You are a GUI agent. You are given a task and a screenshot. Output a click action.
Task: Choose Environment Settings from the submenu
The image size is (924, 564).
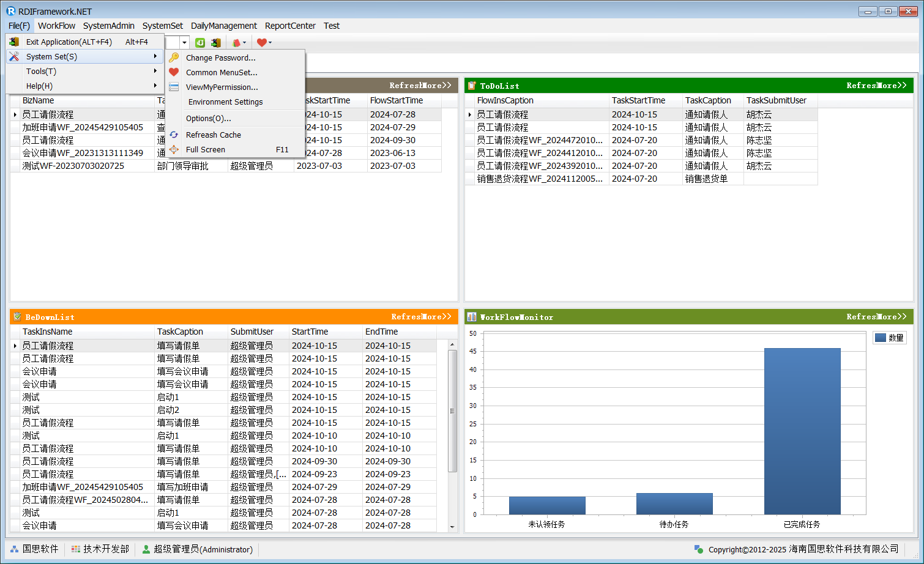(x=225, y=102)
